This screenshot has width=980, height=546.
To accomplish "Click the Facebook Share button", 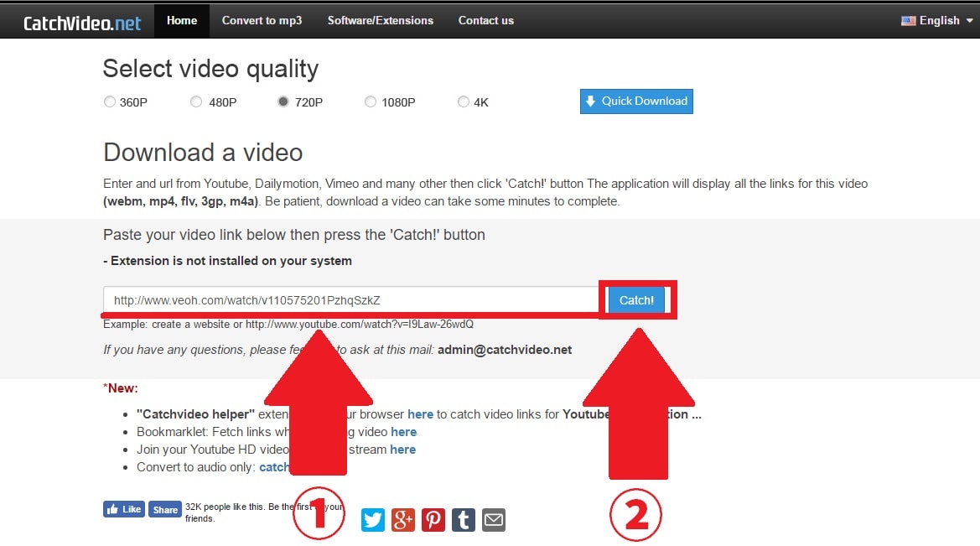I will pos(165,509).
